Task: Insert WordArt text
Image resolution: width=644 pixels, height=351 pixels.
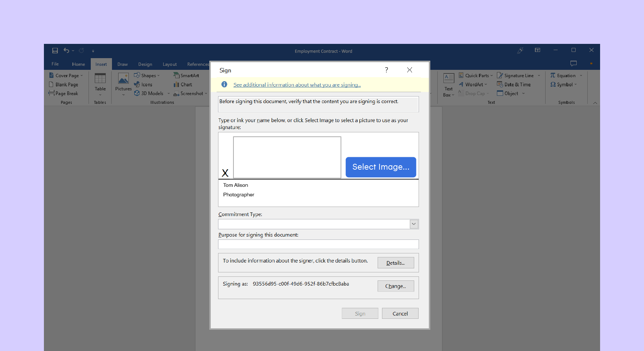Action: (x=472, y=84)
